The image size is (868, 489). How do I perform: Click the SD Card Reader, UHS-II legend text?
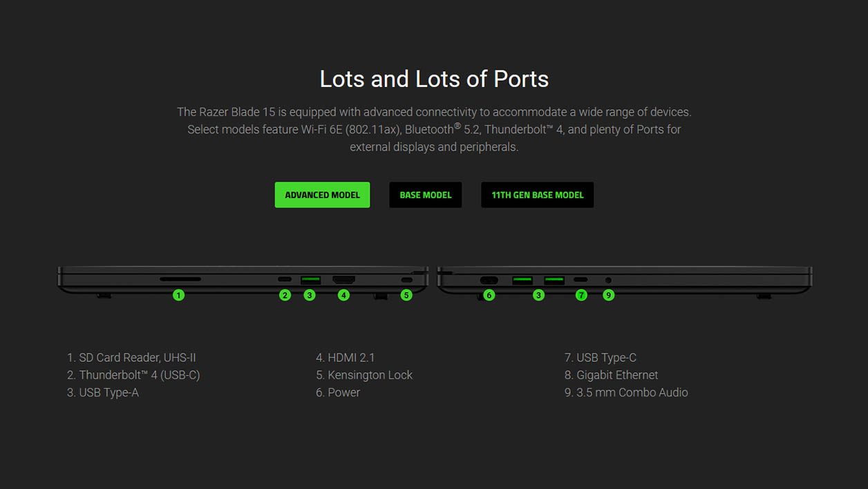[x=131, y=358]
